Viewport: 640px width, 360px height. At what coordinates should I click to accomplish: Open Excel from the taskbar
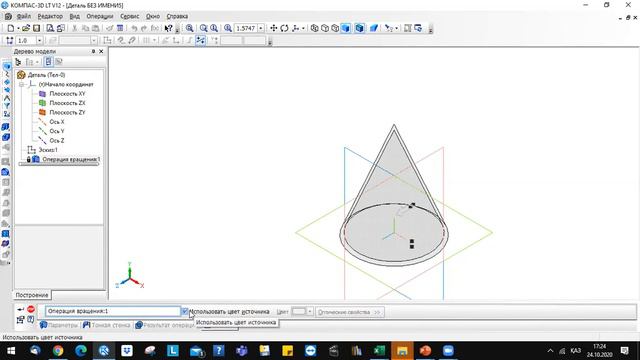point(379,351)
